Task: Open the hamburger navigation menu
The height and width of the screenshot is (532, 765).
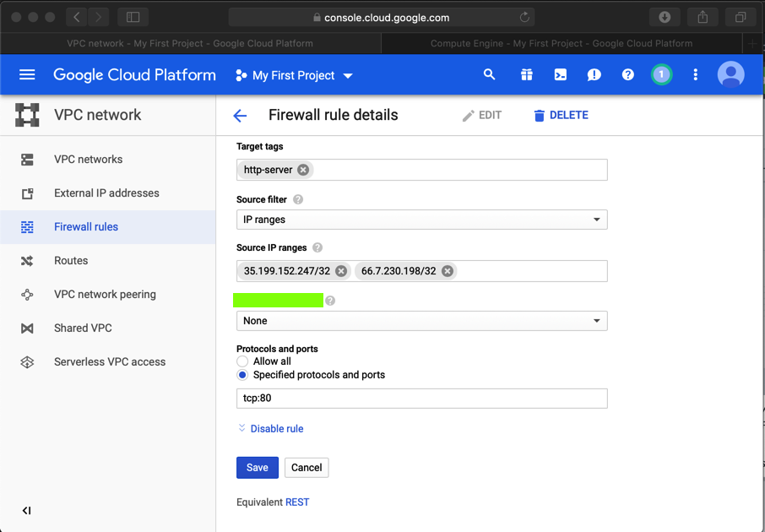Action: coord(27,75)
